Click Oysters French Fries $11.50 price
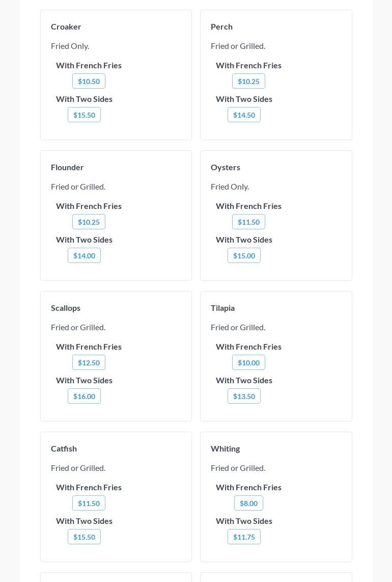392x582 pixels. pos(248,222)
